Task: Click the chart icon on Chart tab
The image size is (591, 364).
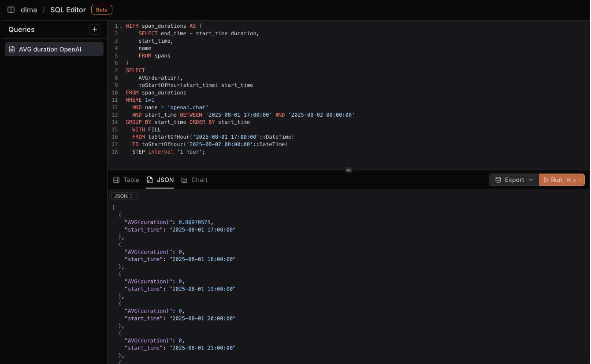Action: pos(184,180)
